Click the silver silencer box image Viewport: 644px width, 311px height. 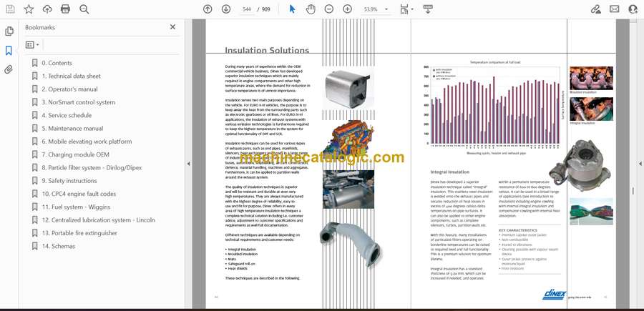348,89
